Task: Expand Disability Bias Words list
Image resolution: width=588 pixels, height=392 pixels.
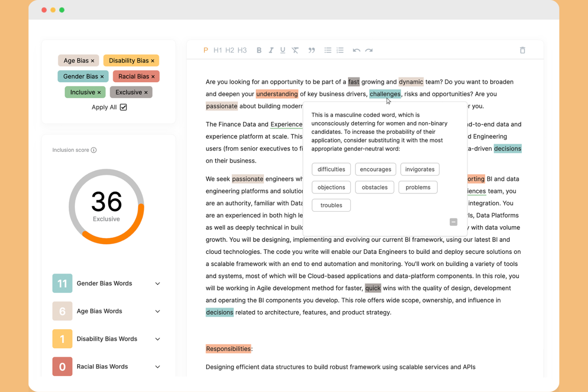Action: point(158,339)
